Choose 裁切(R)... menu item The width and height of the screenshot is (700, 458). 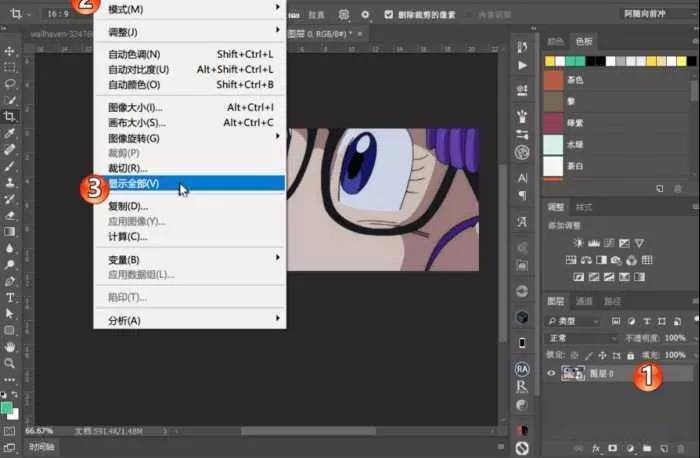(190, 168)
